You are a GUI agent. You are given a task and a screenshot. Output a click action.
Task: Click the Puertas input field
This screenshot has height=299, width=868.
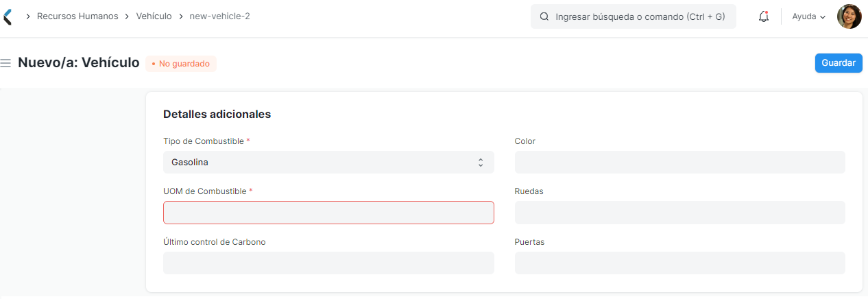(x=679, y=263)
